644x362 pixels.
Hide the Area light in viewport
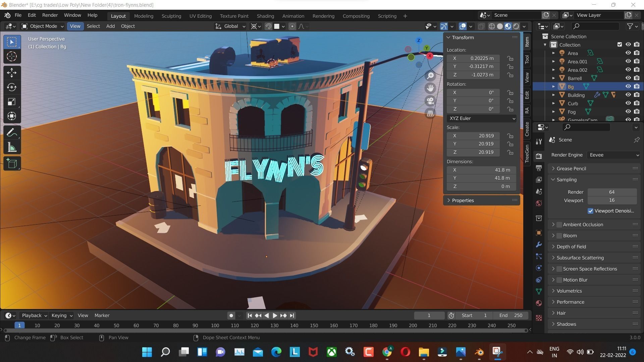pos(628,53)
